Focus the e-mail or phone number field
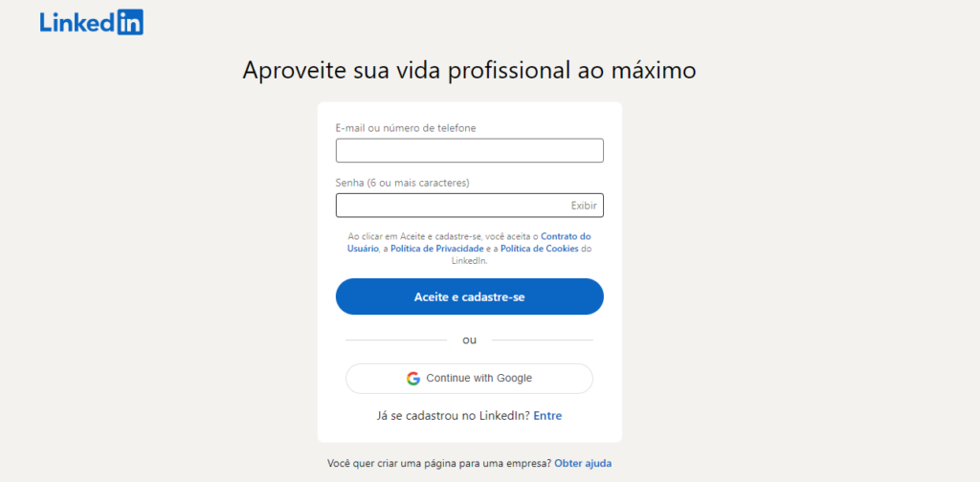Image resolution: width=980 pixels, height=482 pixels. [469, 151]
